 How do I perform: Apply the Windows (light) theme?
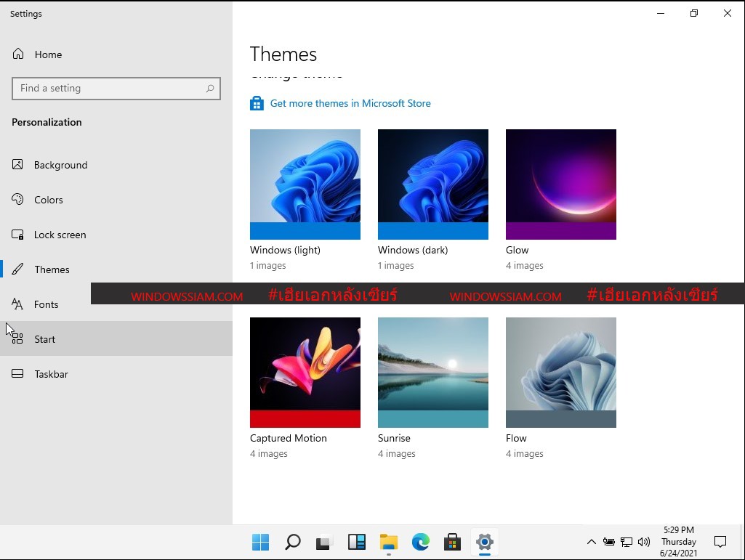click(x=305, y=184)
